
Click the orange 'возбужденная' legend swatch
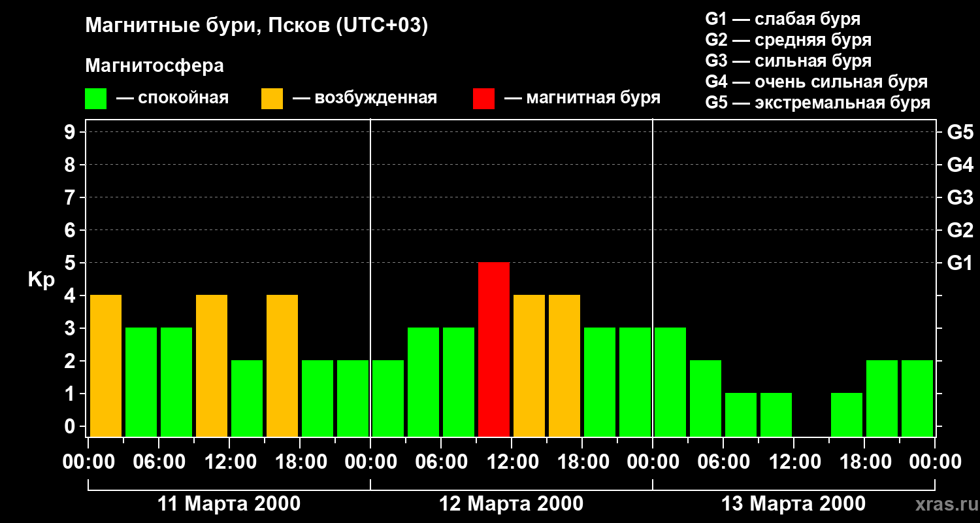point(272,99)
